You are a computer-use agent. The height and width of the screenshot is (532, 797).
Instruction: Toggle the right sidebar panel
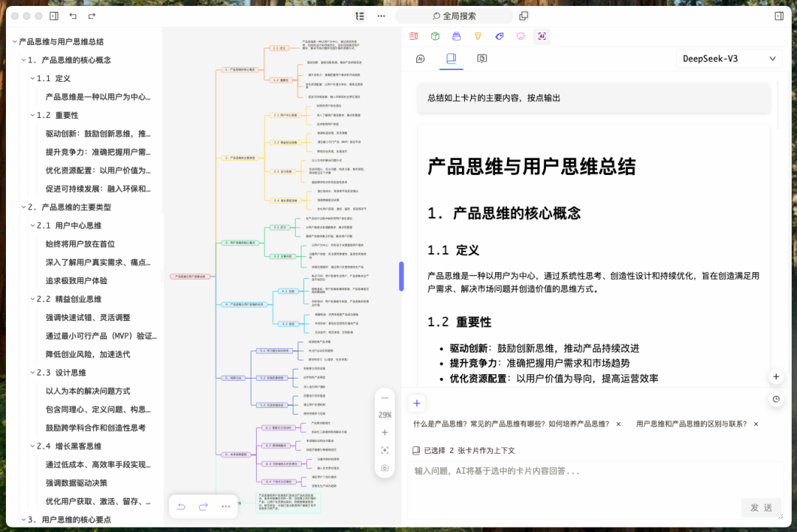[779, 15]
